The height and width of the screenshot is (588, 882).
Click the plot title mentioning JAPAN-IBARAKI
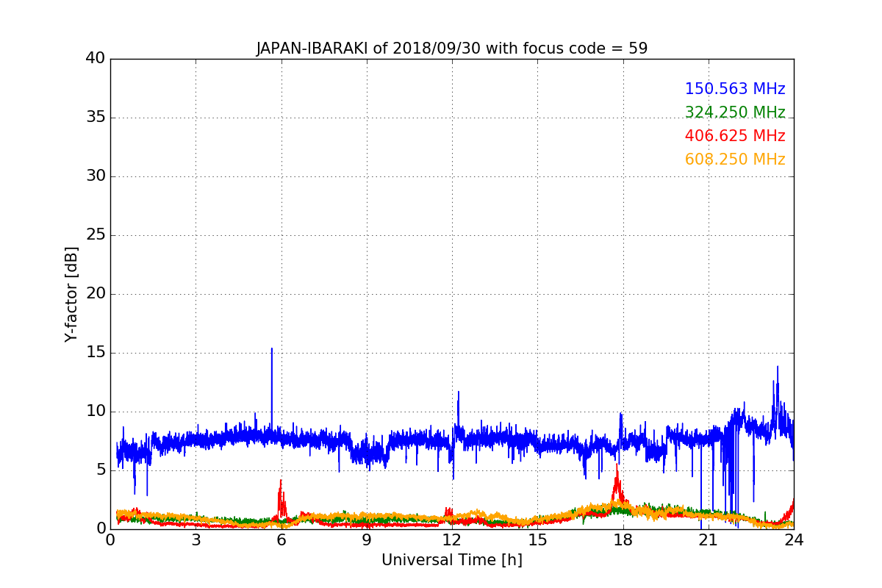451,49
